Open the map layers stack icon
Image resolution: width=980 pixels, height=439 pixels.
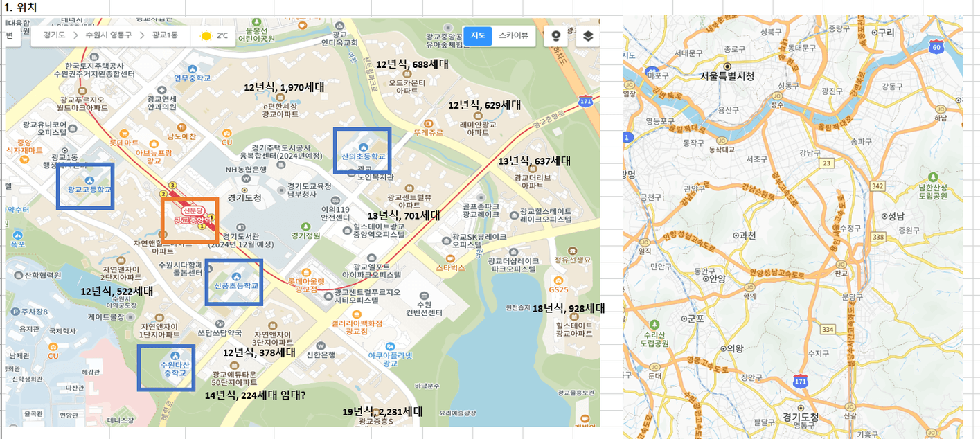[x=587, y=36]
